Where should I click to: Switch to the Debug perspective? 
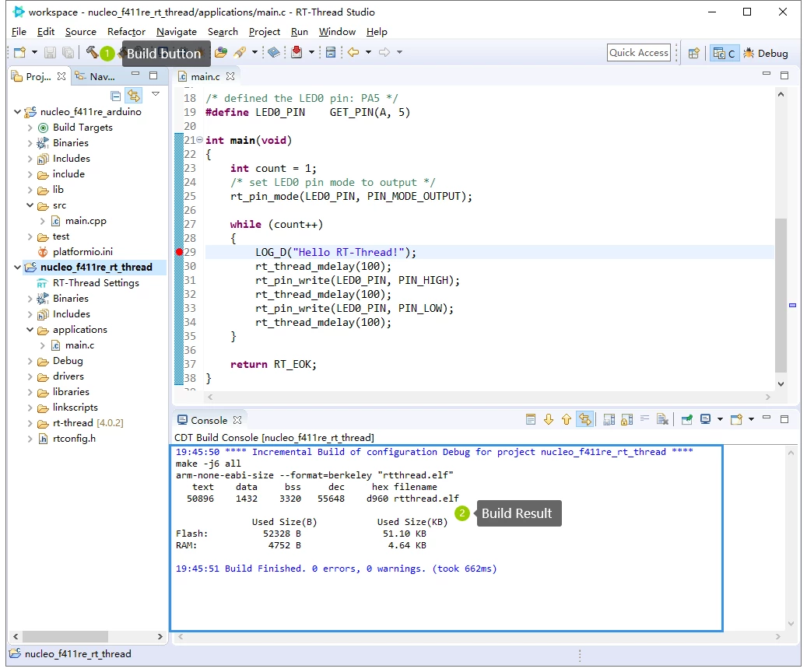pyautogui.click(x=766, y=53)
